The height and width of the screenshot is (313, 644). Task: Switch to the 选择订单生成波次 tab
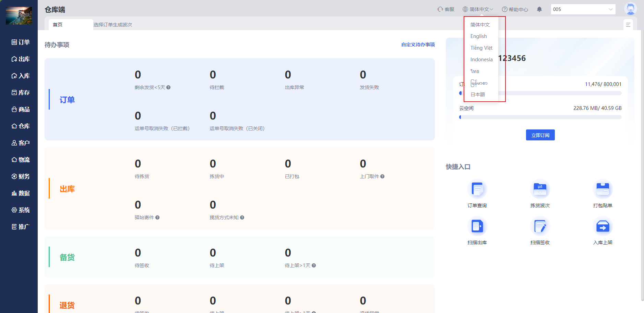113,25
